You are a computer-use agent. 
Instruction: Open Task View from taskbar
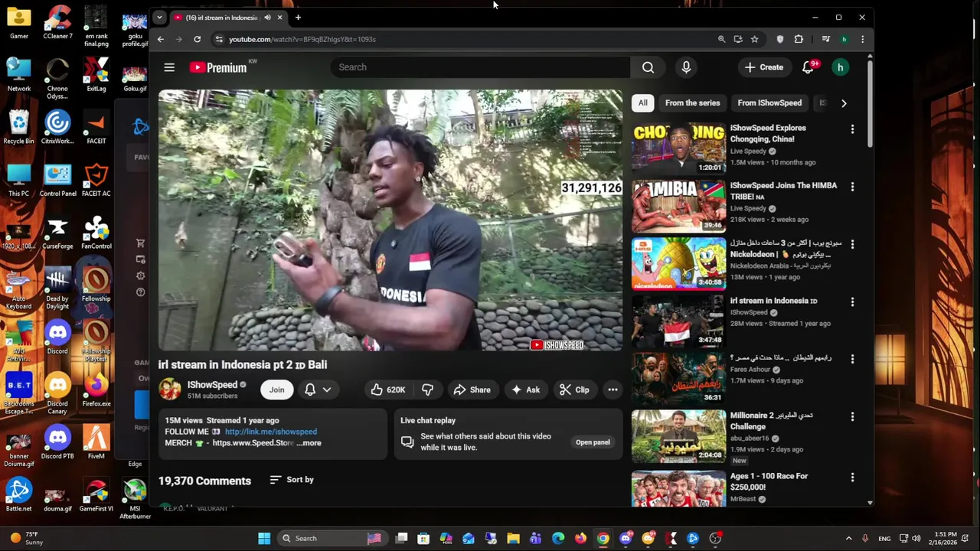[x=401, y=538]
